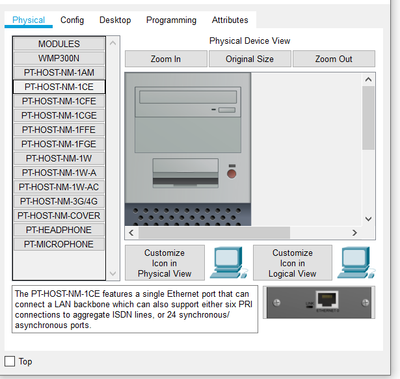Click the Ethernet module preview image

click(319, 302)
